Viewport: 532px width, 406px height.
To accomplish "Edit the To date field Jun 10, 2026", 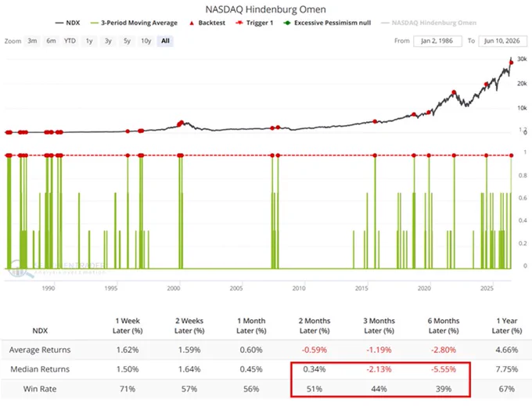I will 502,41.
